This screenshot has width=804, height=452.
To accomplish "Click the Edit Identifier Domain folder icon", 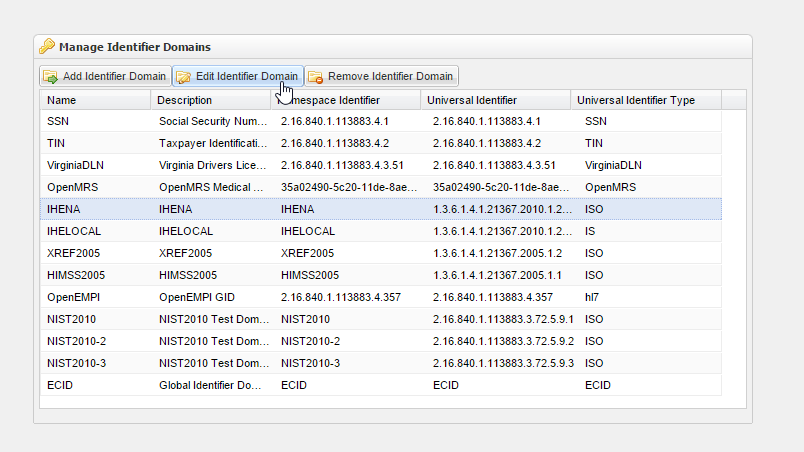I will pyautogui.click(x=184, y=77).
